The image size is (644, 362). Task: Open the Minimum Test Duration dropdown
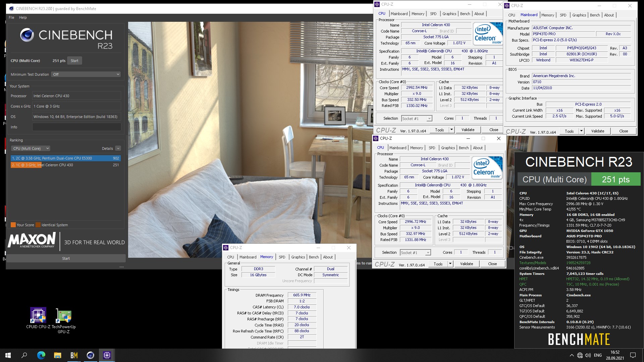pyautogui.click(x=86, y=74)
